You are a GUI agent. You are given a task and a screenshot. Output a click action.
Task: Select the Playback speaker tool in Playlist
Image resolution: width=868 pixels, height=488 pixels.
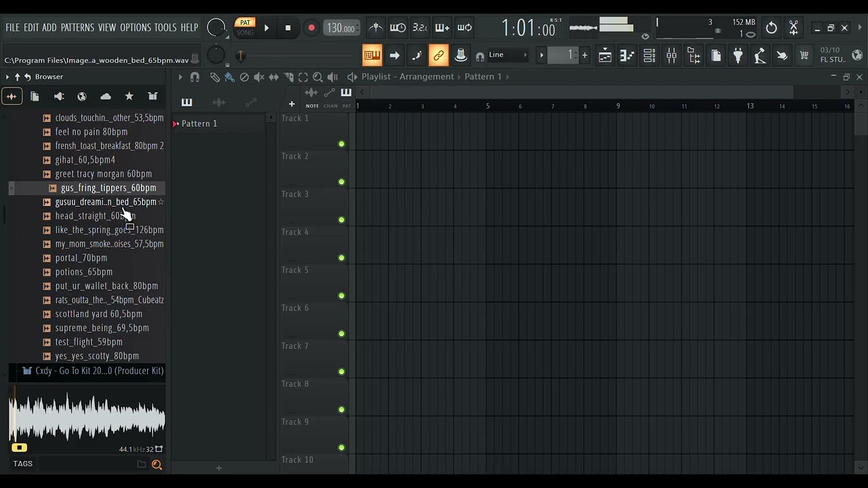tap(332, 77)
